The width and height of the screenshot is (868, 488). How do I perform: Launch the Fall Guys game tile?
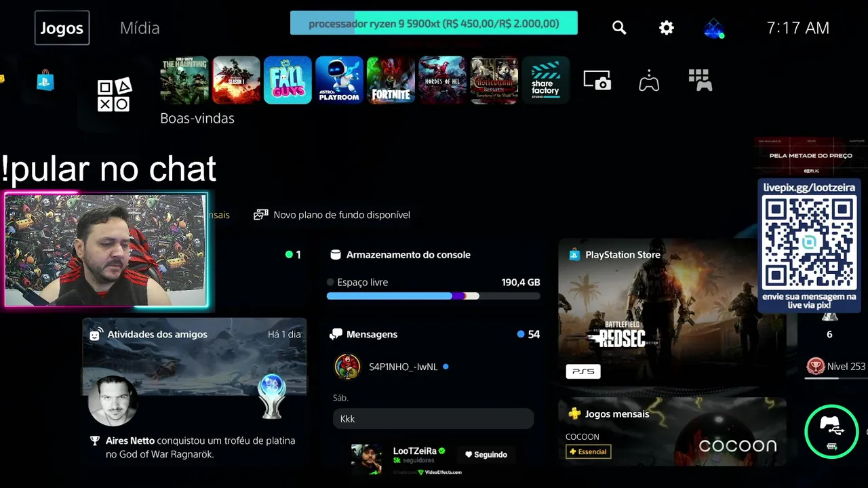pyautogui.click(x=288, y=80)
